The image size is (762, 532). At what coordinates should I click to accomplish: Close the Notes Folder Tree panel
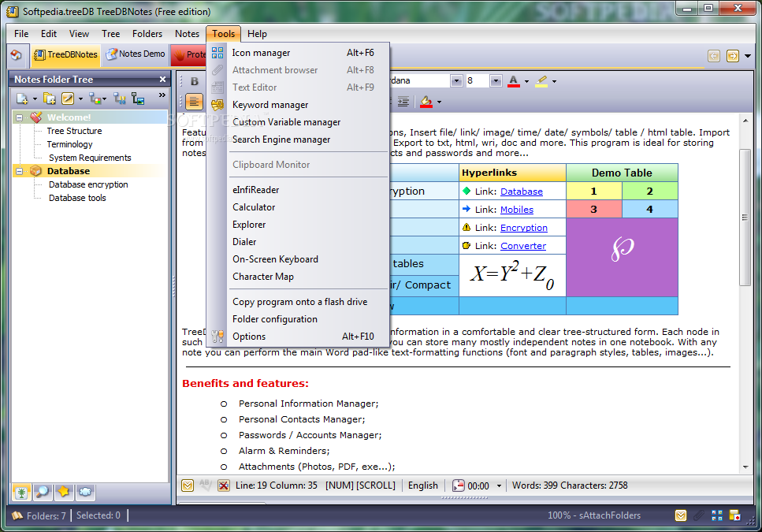pos(162,79)
